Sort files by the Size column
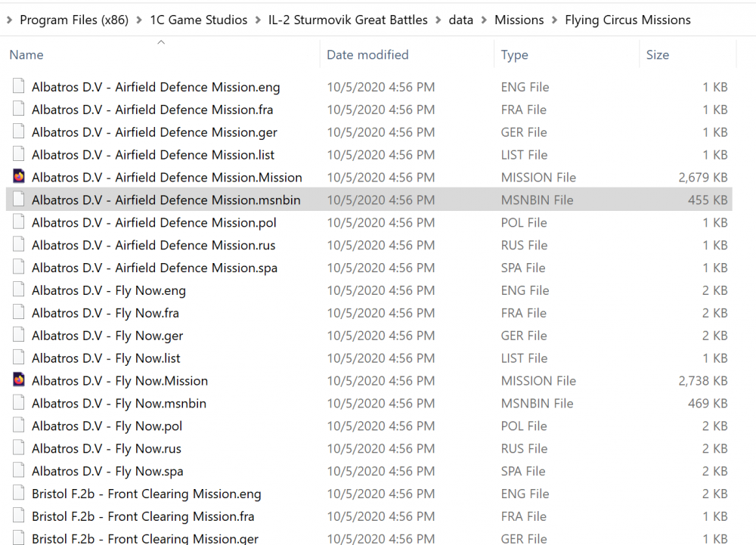Image resolution: width=756 pixels, height=545 pixels. 658,54
